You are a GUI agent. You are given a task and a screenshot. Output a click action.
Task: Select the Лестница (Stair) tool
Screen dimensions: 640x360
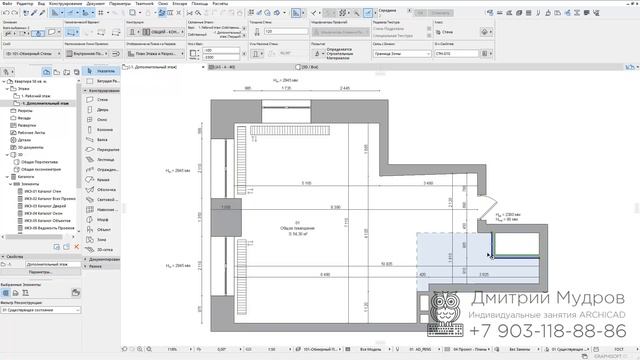pyautogui.click(x=101, y=160)
